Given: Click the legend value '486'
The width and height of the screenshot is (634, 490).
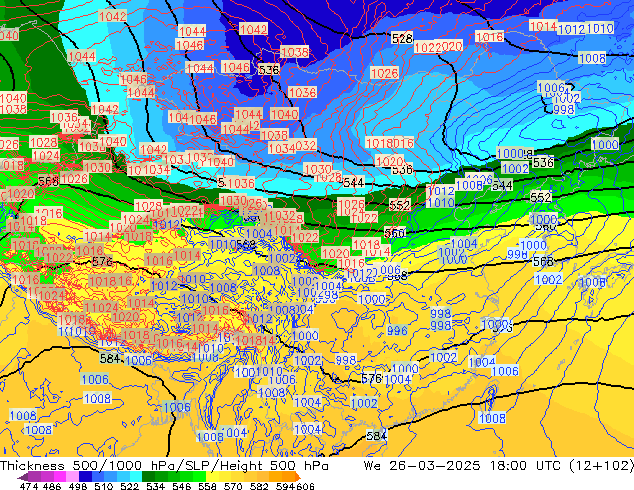Looking at the screenshot, I should tap(52, 486).
